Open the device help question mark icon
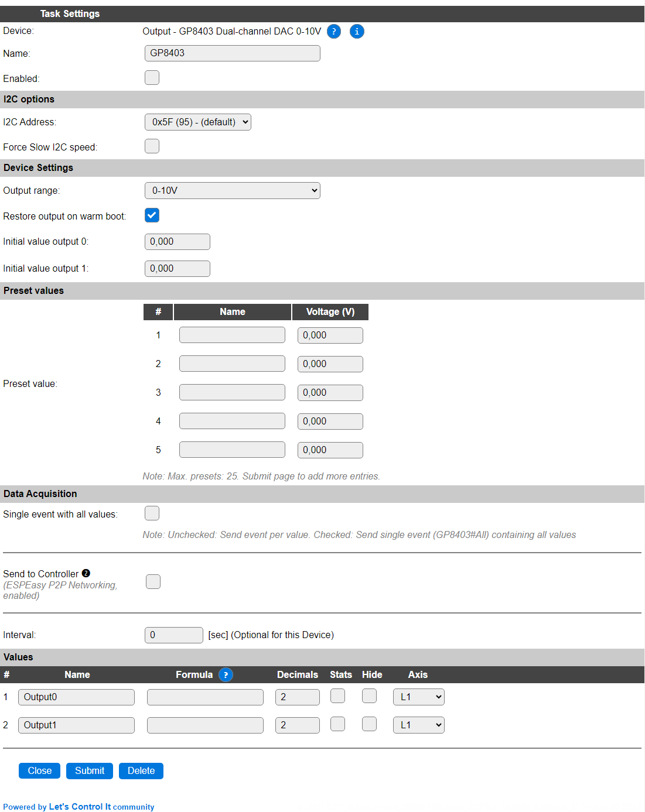The image size is (645, 812). (x=334, y=32)
